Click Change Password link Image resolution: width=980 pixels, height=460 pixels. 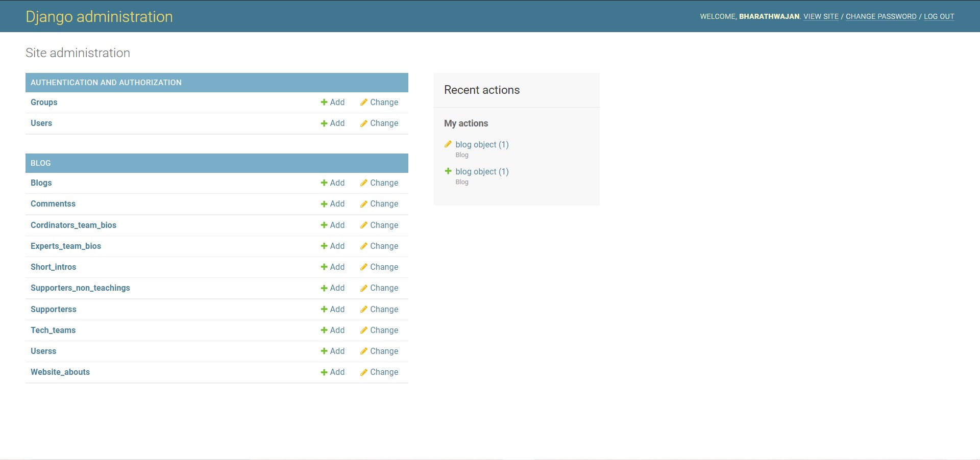pos(881,16)
